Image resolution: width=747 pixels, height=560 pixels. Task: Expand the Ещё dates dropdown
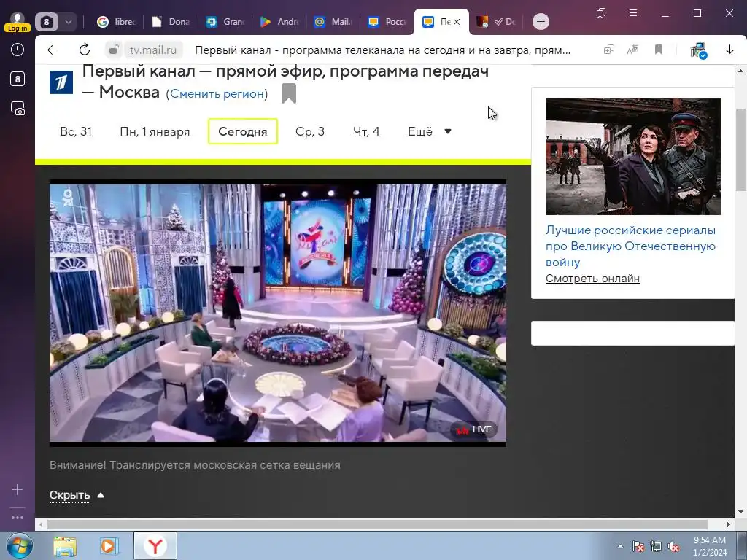coord(429,131)
